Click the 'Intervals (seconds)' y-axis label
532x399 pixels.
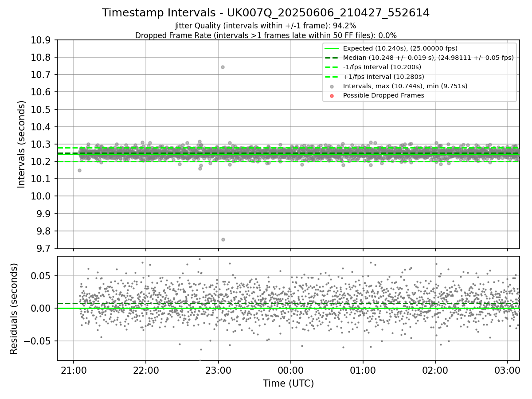[22, 144]
